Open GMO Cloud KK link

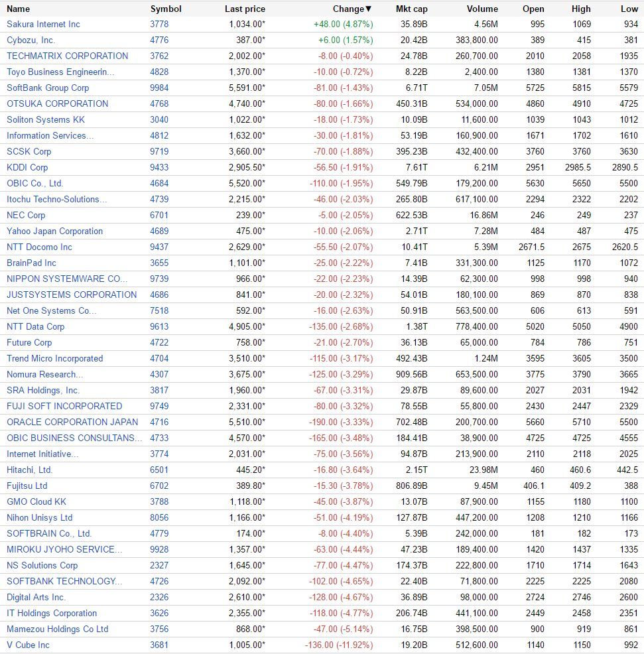36,501
